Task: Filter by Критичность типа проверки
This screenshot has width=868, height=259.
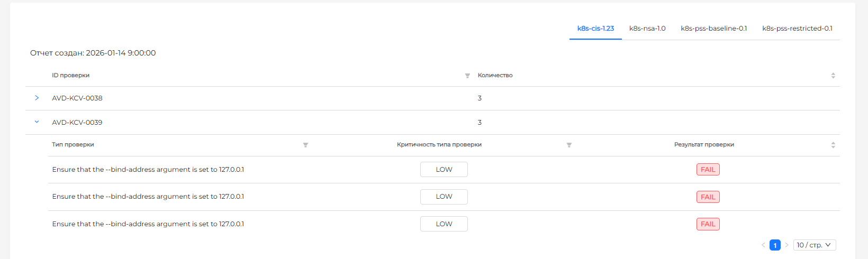Action: click(569, 145)
